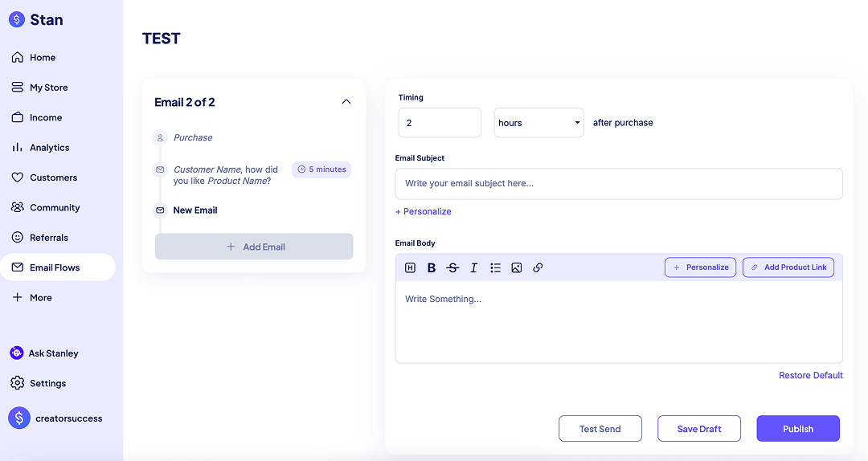
Task: Insert a hyperlink in email body
Action: pyautogui.click(x=538, y=268)
